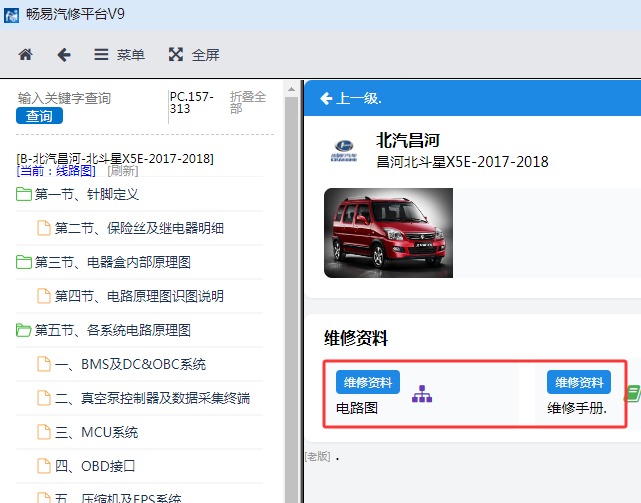Click the sidebar scrollbar up arrow
641x503 pixels.
pos(291,89)
